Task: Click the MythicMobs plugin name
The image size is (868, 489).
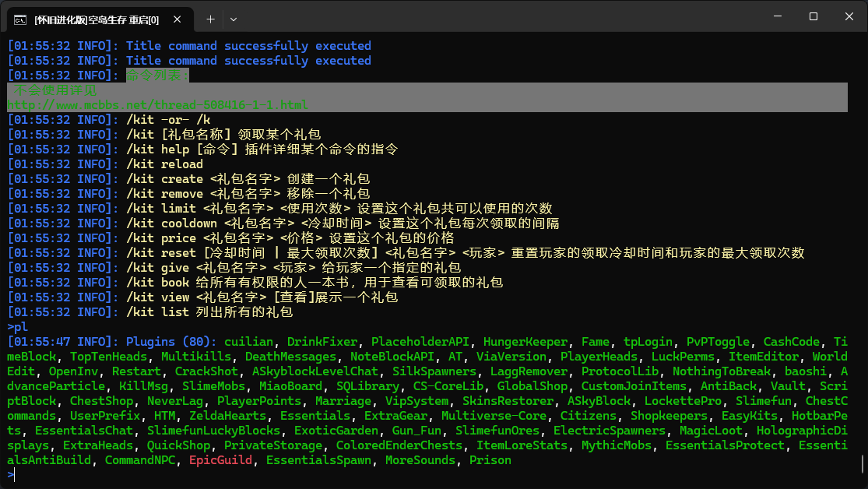Action: tap(617, 445)
